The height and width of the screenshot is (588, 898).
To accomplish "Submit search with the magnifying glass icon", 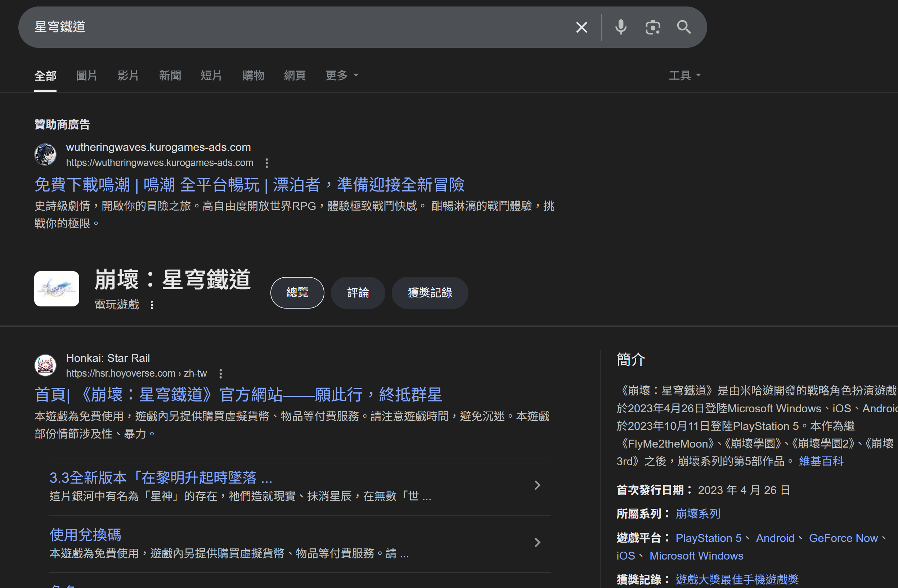I will pyautogui.click(x=684, y=27).
